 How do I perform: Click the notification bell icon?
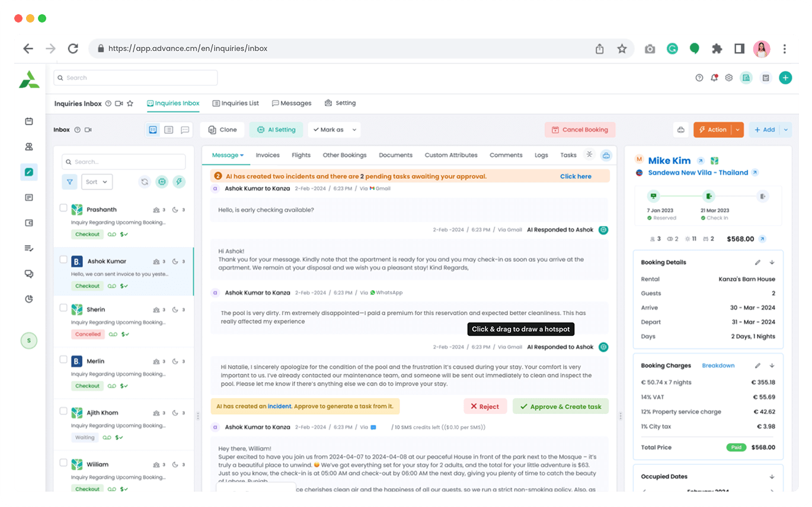click(714, 78)
